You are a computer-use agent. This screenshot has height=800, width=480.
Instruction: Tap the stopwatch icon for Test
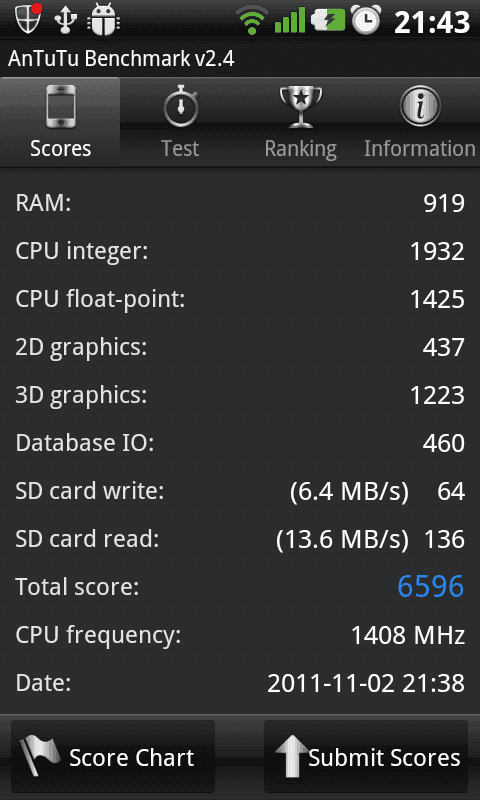[181, 106]
